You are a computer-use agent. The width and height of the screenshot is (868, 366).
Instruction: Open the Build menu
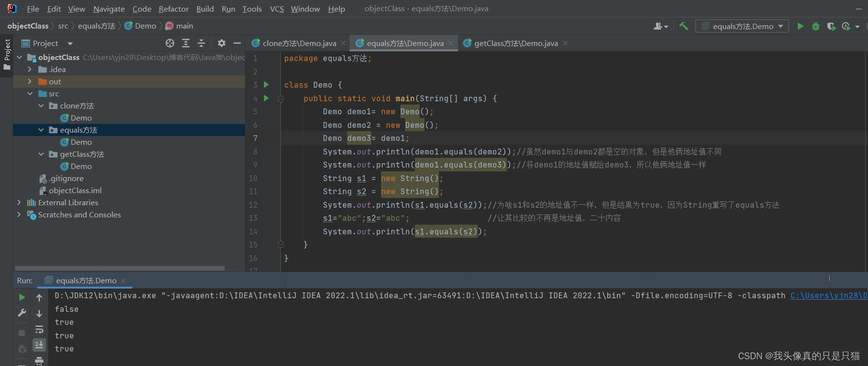coord(205,9)
